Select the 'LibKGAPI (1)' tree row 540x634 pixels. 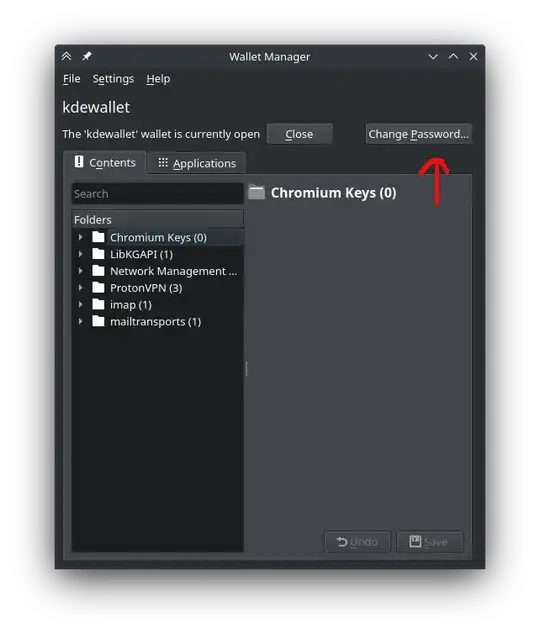(x=158, y=254)
